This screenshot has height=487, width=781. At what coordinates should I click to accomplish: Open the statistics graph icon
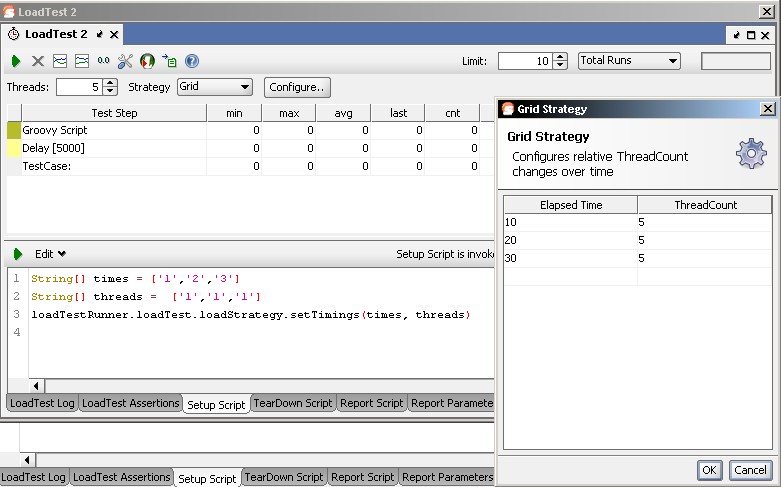[60, 61]
